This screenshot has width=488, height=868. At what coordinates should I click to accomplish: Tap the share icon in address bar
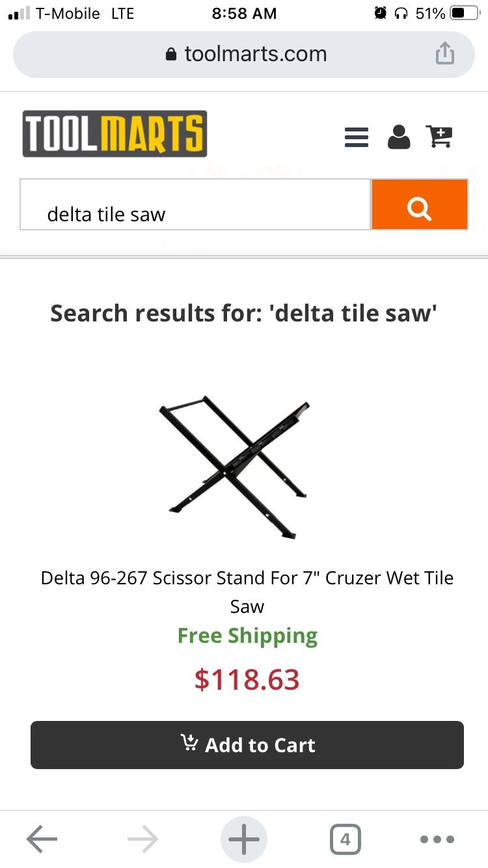click(x=444, y=54)
